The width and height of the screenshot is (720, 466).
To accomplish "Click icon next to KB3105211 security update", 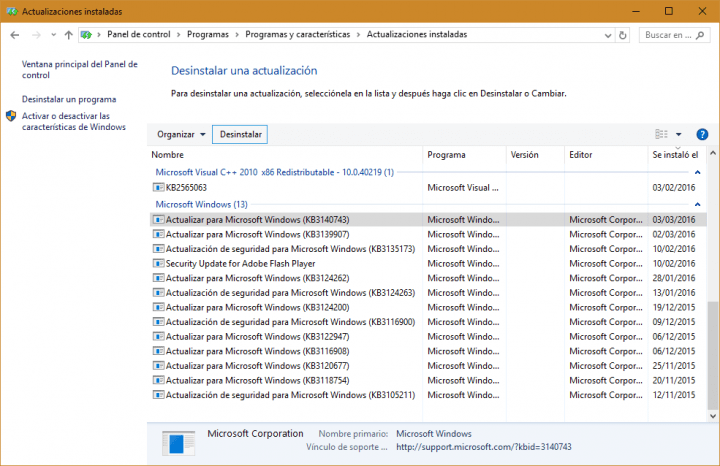I will (158, 395).
